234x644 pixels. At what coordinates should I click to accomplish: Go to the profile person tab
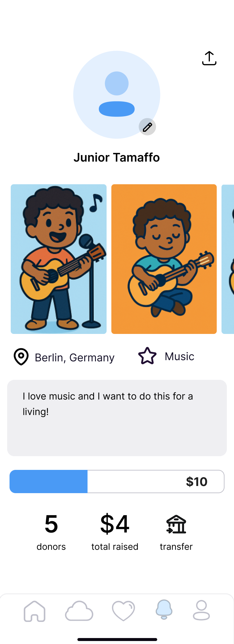point(202,610)
